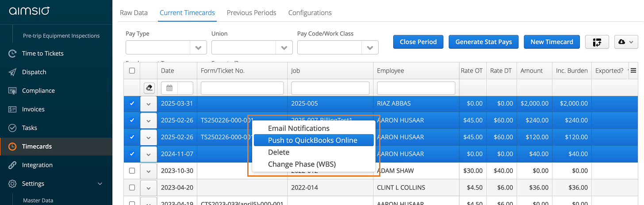This screenshot has height=205, width=644.
Task: Expand the RIAZ ABBAS row chevron
Action: tap(149, 104)
